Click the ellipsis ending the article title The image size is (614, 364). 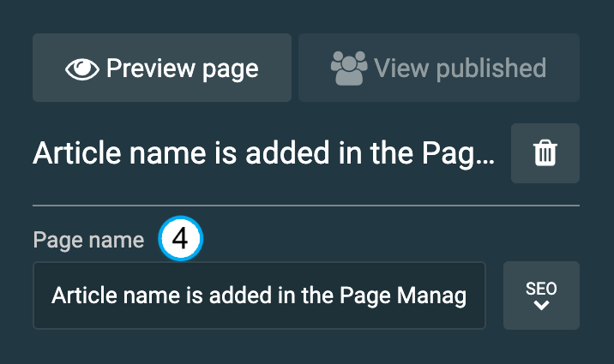tap(485, 157)
